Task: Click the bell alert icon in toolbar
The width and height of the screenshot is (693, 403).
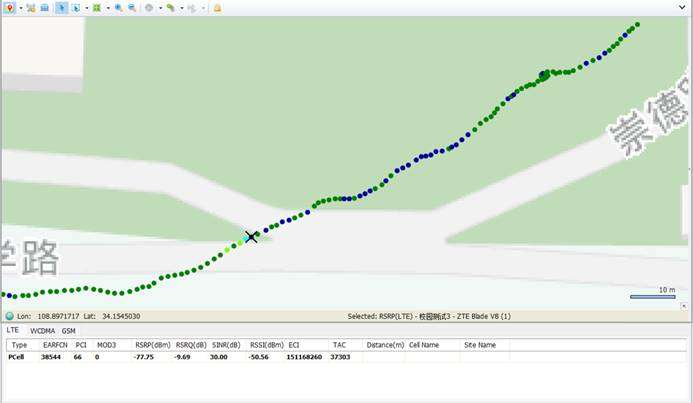Action: [217, 8]
